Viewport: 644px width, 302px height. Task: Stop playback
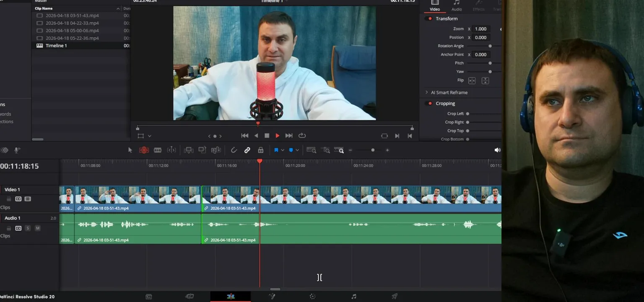coord(267,135)
